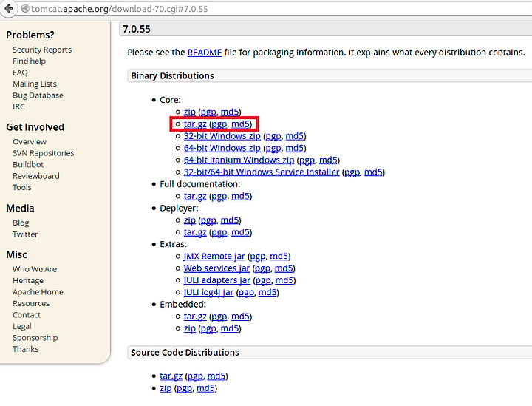This screenshot has height=406, width=532.
Task: Download source code tar.gz
Action: click(x=171, y=376)
